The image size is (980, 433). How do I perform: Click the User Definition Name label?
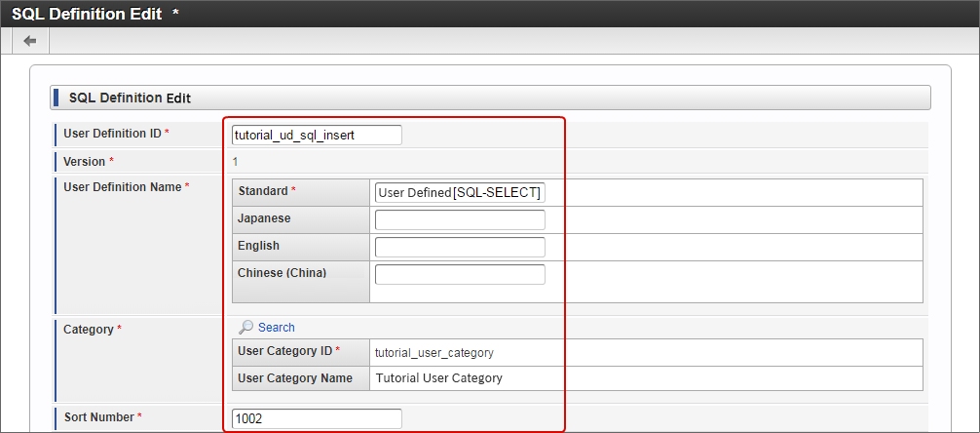coord(122,187)
